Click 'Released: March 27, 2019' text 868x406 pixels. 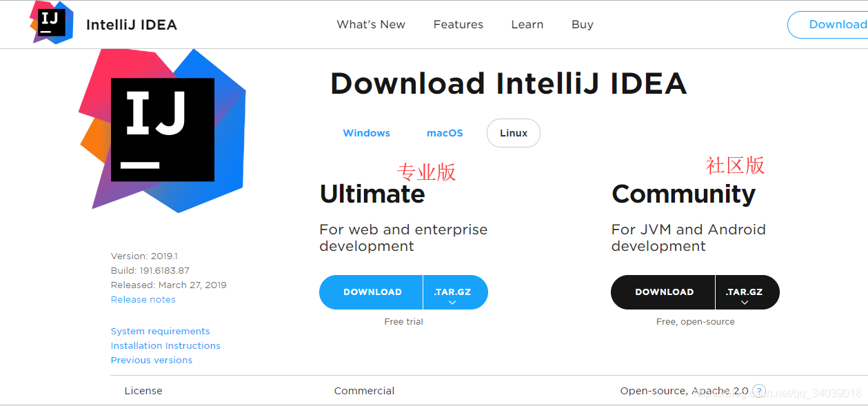pyautogui.click(x=168, y=285)
